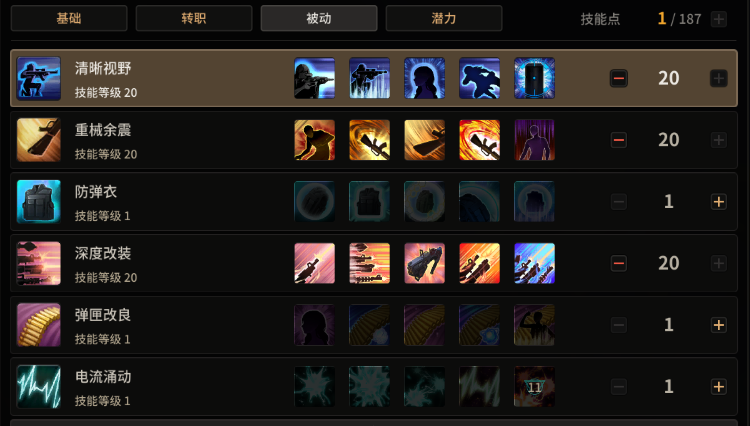
Task: Increase 防弹衣 skill level with plus button
Action: coord(718,202)
